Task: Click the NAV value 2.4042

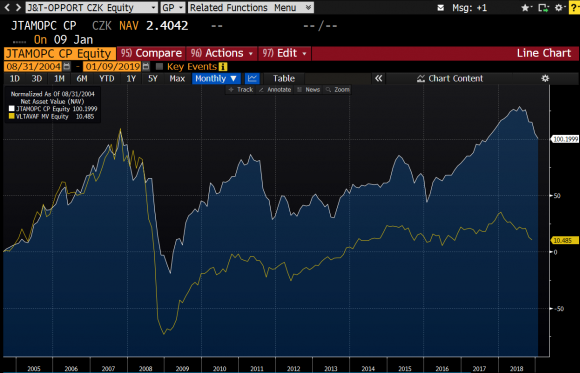Action: click(x=167, y=26)
